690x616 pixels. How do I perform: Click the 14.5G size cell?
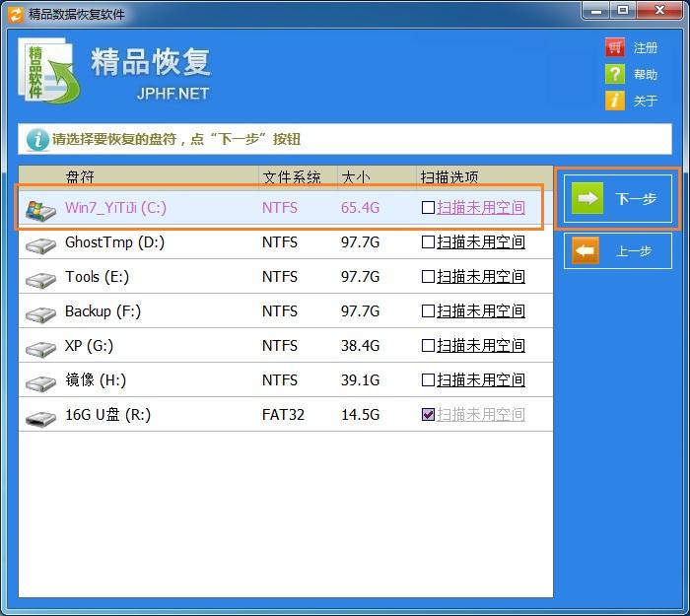pos(360,415)
